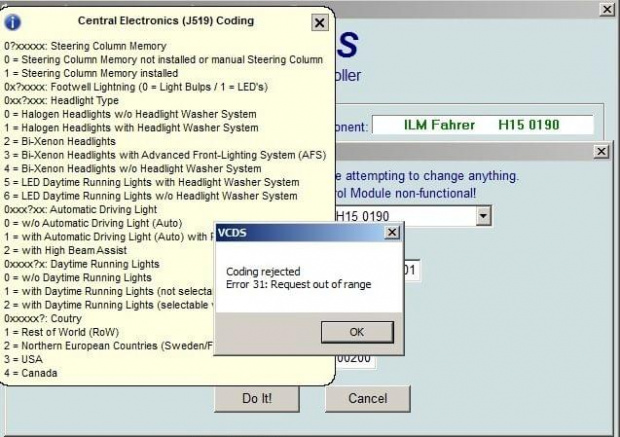Click the text '1 = Rest of World (RoW)'
This screenshot has width=620, height=437.
(x=61, y=332)
